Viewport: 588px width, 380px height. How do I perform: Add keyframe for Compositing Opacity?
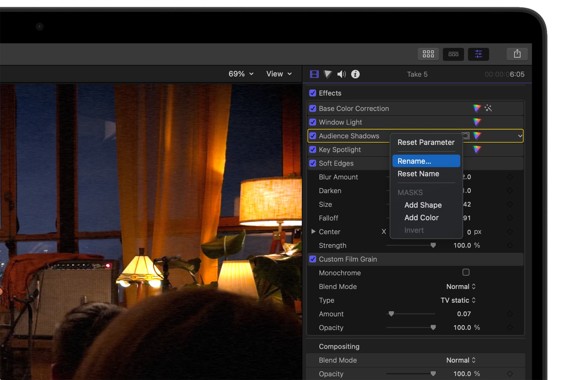[510, 374]
